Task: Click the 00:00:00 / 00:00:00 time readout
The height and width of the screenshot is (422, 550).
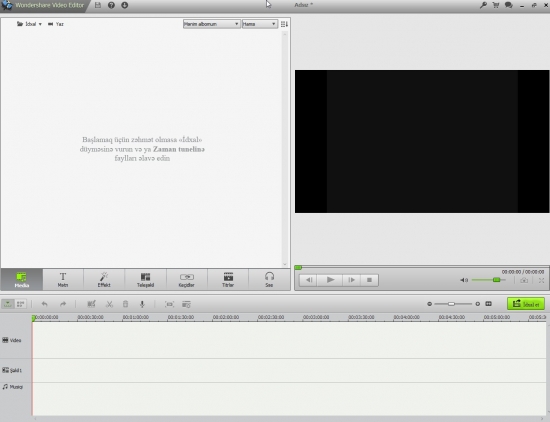Action: tap(523, 272)
